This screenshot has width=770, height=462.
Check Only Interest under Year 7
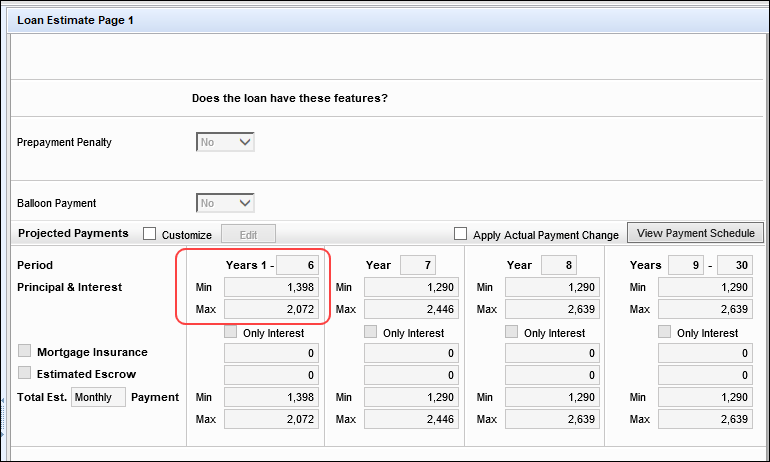(x=371, y=332)
